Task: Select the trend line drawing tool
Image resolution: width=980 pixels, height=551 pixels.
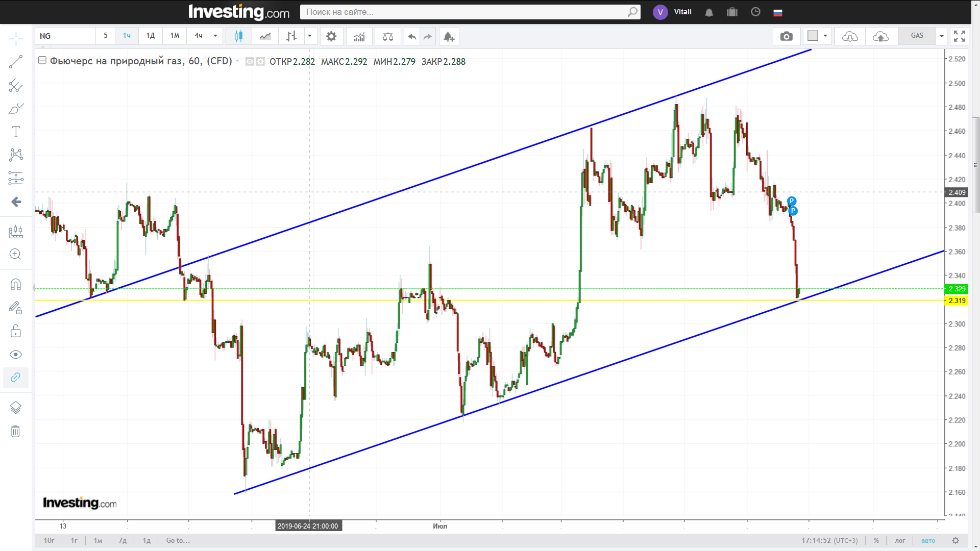Action: click(x=16, y=62)
